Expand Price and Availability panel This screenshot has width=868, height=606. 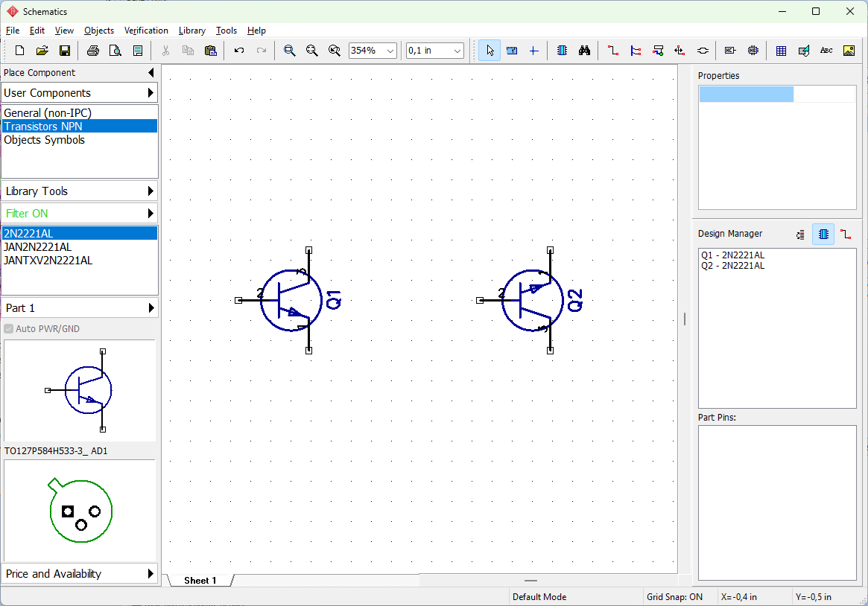click(80, 574)
